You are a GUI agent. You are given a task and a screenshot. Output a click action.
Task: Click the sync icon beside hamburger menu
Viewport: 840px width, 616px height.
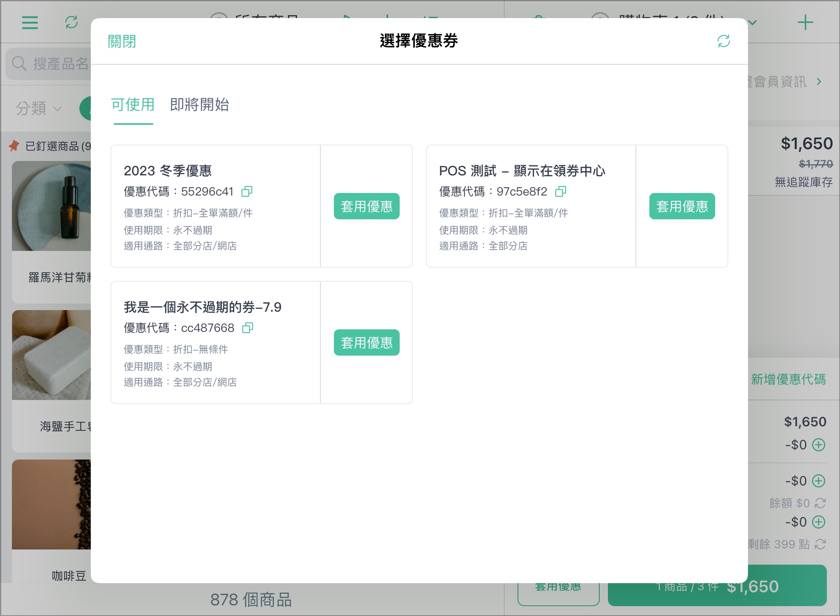tap(71, 22)
